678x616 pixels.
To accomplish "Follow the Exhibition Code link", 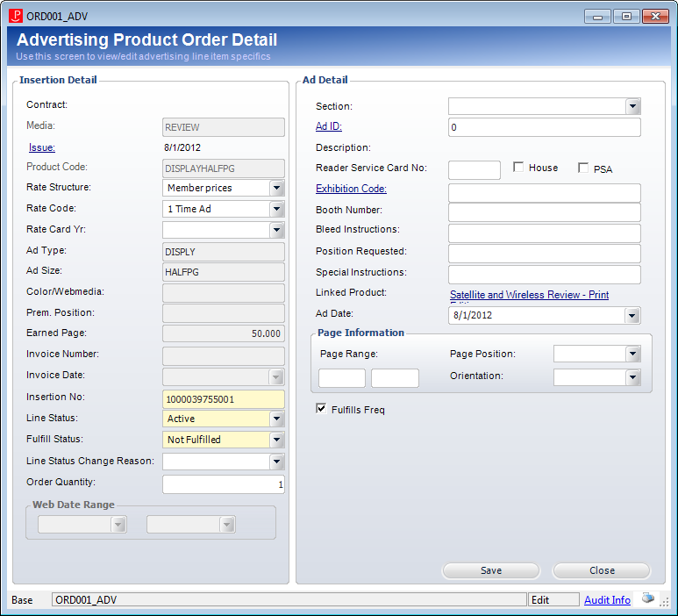I will 351,189.
